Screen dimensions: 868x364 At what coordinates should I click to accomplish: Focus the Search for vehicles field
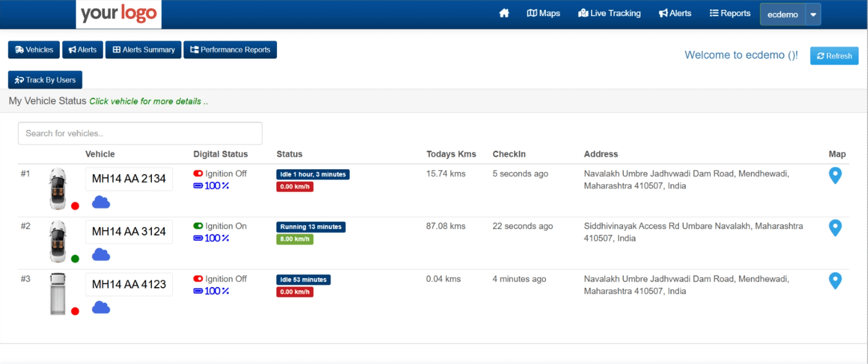coord(140,133)
